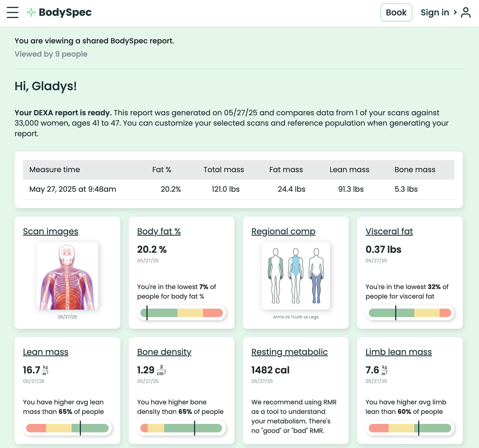The image size is (479, 448).
Task: Open the Visceral fat link
Action: pyautogui.click(x=389, y=232)
